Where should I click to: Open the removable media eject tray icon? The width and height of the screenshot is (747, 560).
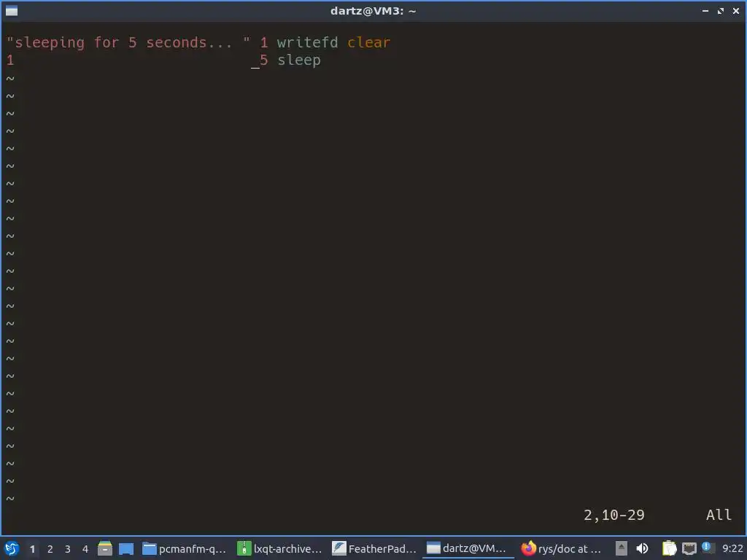tap(622, 548)
